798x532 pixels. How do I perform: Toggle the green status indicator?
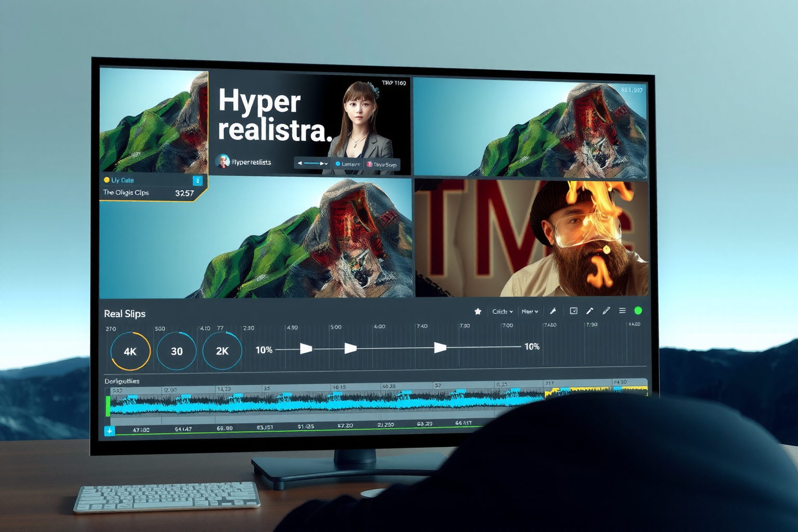click(x=638, y=311)
